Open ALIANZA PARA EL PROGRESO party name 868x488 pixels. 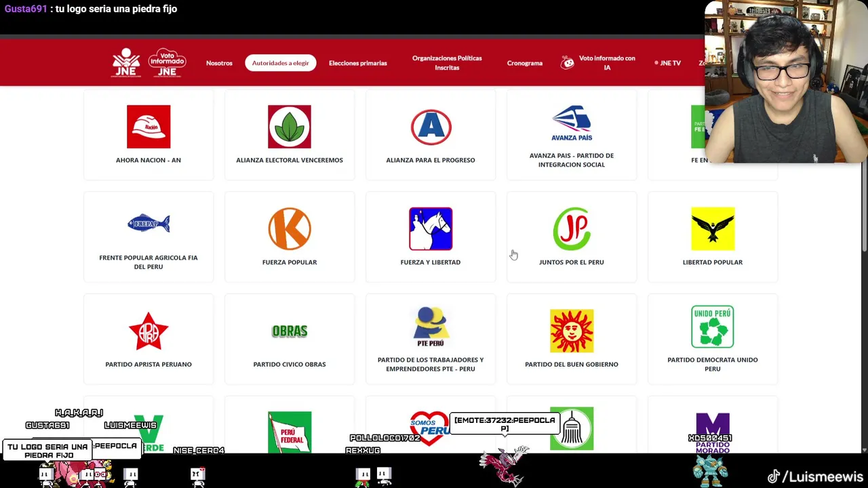point(431,160)
